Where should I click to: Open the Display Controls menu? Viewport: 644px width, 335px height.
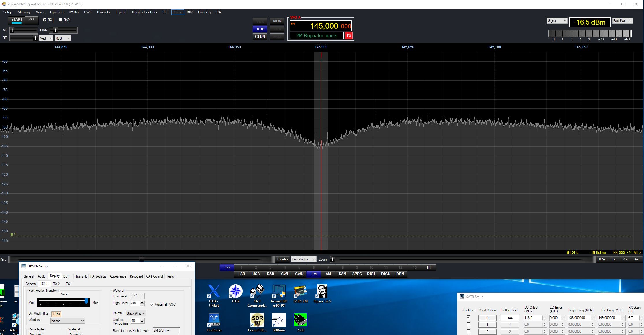144,12
